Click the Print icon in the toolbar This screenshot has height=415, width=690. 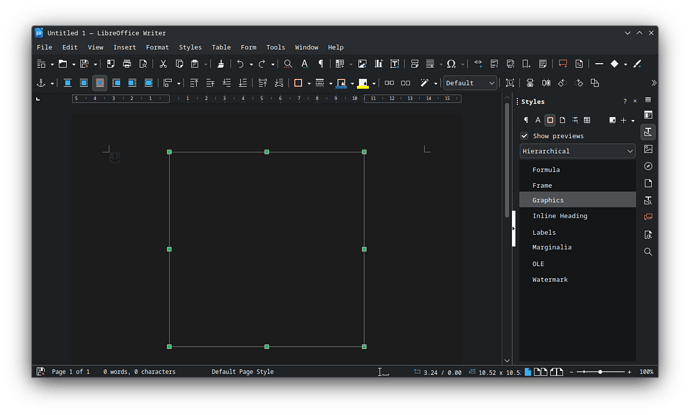click(127, 64)
